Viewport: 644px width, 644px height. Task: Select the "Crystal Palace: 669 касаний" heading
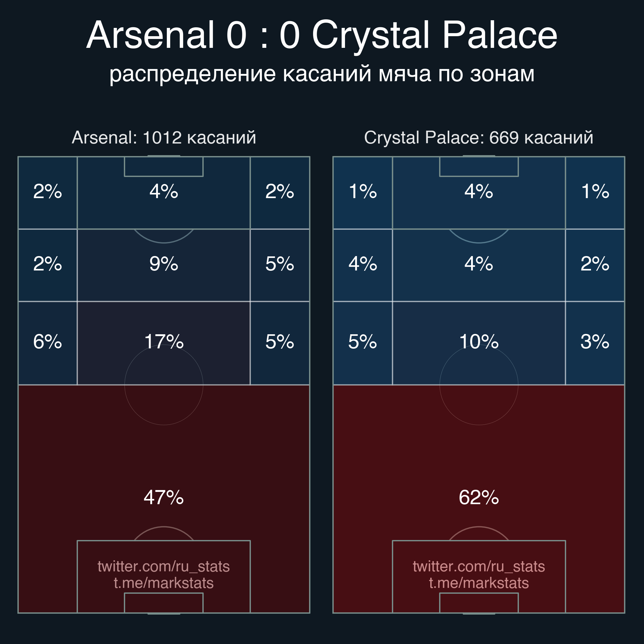pos(478,138)
